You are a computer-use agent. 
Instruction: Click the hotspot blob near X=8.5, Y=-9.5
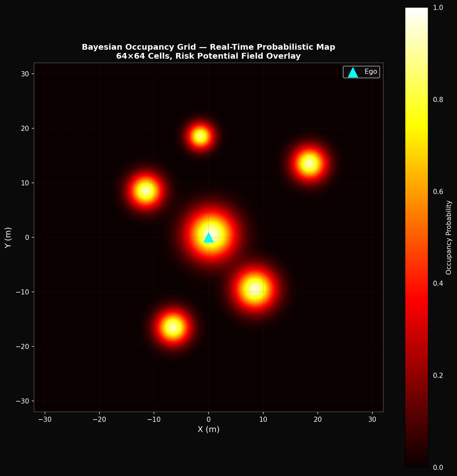(255, 289)
